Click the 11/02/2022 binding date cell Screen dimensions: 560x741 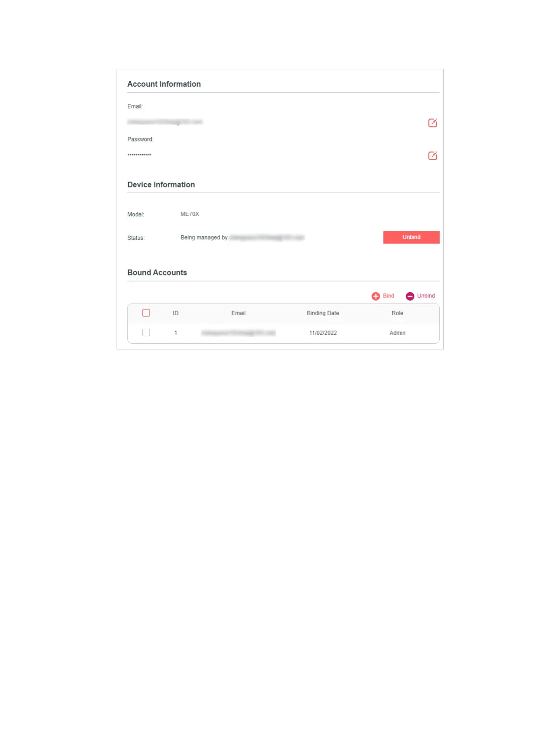[x=323, y=333]
